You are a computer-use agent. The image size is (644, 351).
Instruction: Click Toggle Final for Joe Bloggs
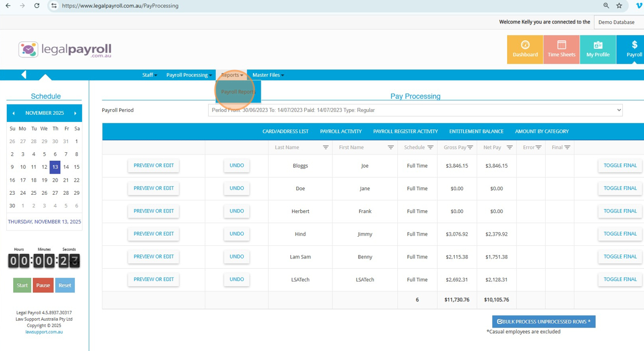pos(620,165)
